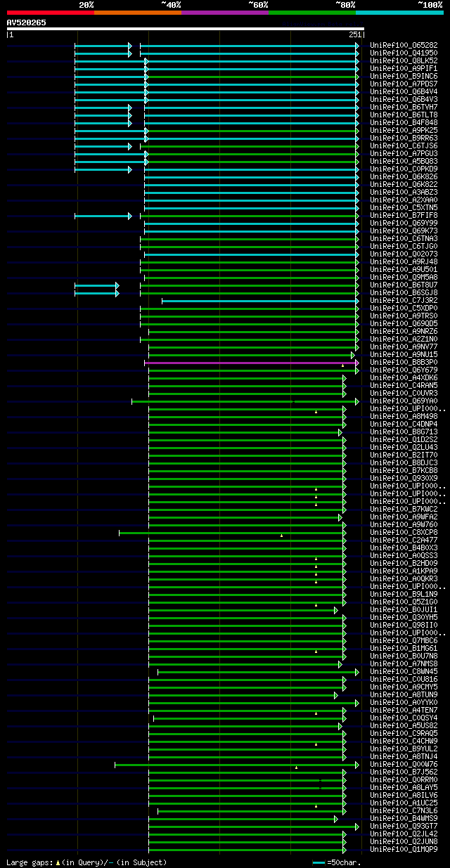Select the UniRef100_Q02073 label
The height and width of the screenshot is (868, 450).
point(404,254)
